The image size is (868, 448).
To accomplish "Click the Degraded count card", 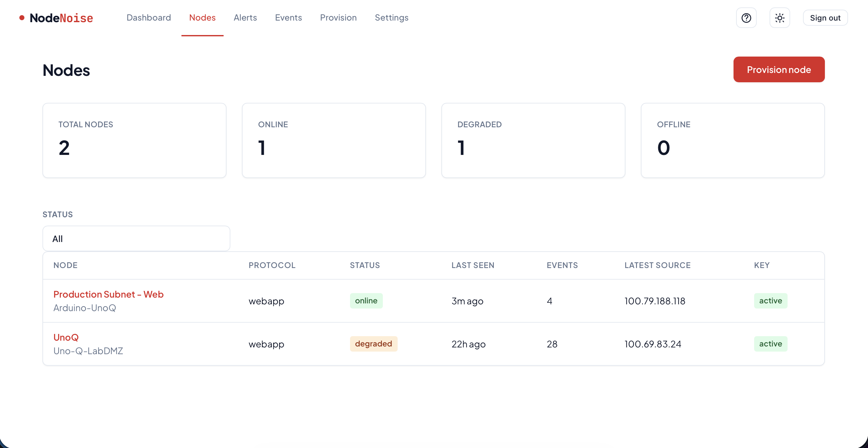I will coord(533,140).
